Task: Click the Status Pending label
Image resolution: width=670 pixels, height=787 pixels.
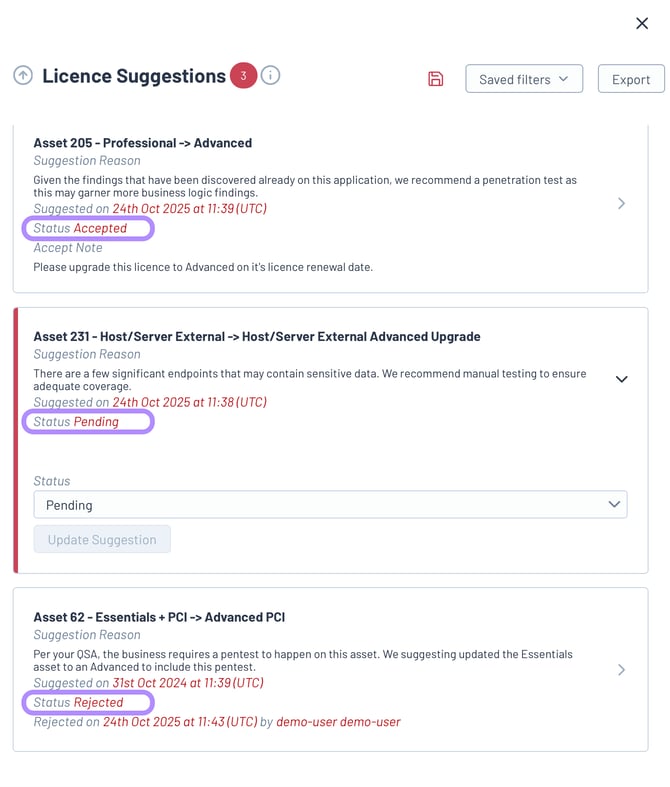Action: pos(87,422)
